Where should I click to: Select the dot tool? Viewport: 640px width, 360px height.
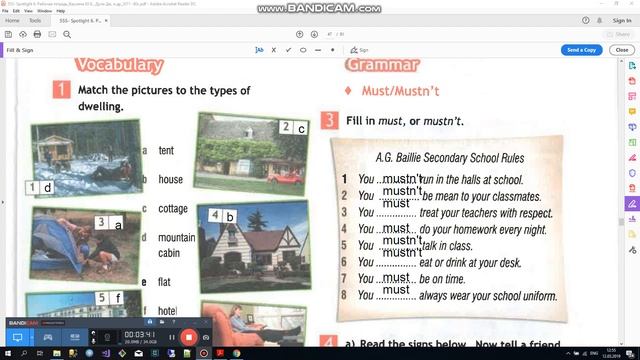333,50
